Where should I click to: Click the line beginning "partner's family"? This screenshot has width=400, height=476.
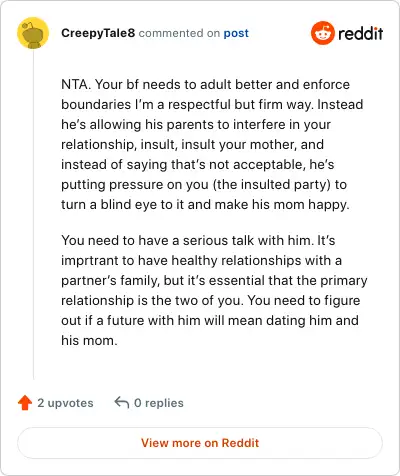tap(214, 280)
